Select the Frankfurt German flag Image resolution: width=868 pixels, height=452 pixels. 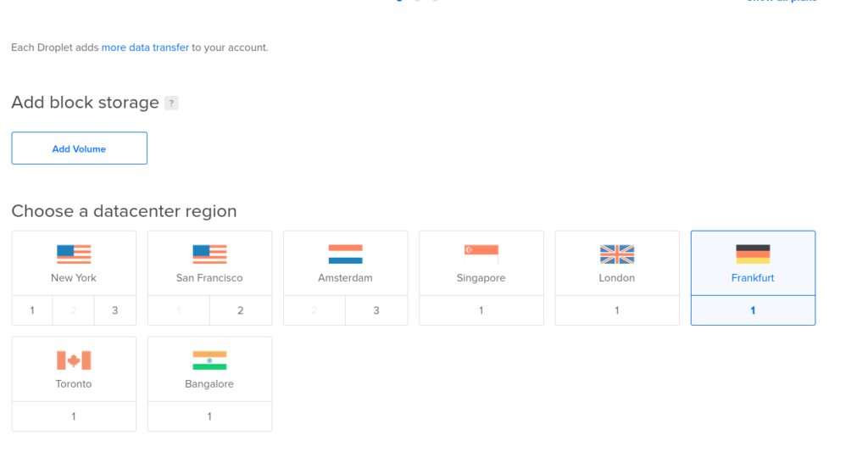tap(753, 254)
